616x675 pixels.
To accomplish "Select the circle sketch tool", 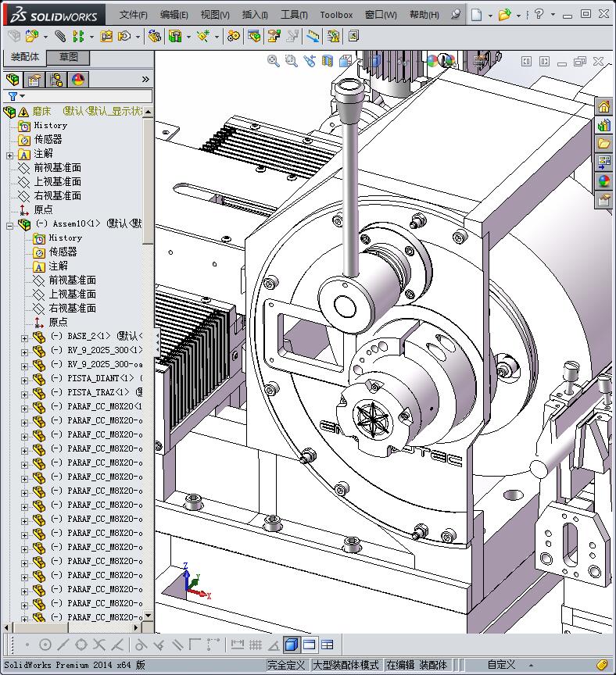I will pos(45,645).
